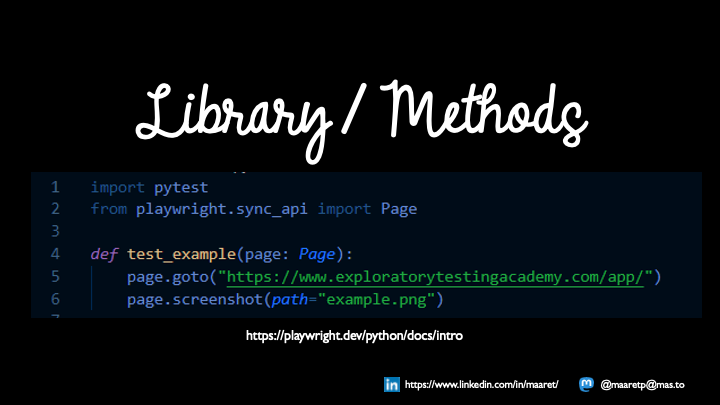Click 'import pytest' on line 1
This screenshot has height=405, width=720.
(x=149, y=187)
